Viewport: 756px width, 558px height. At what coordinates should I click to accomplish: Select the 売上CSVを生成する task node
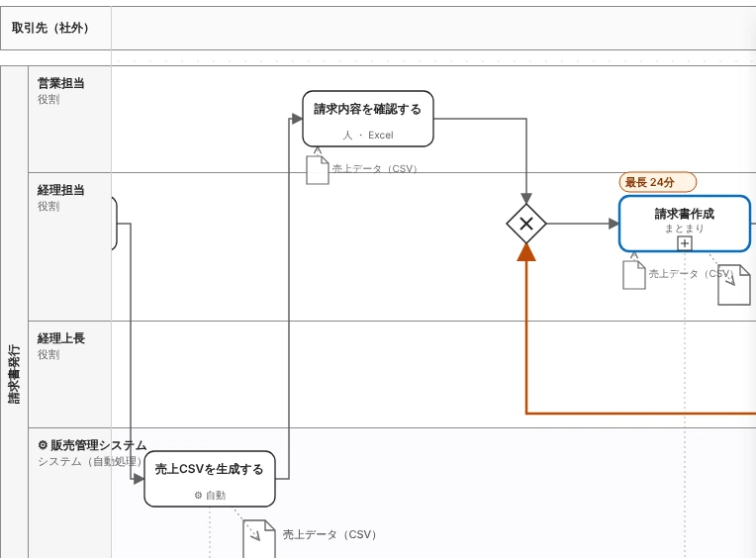(x=210, y=479)
